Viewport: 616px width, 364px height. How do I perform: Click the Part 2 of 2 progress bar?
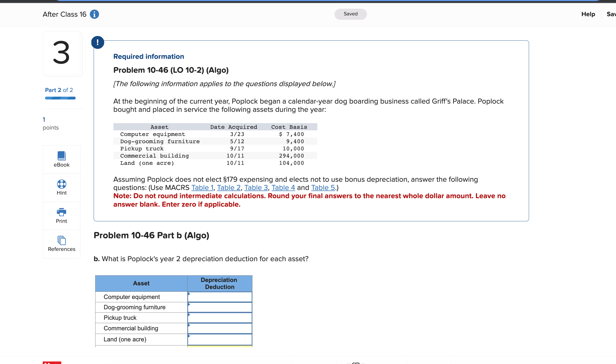(60, 98)
